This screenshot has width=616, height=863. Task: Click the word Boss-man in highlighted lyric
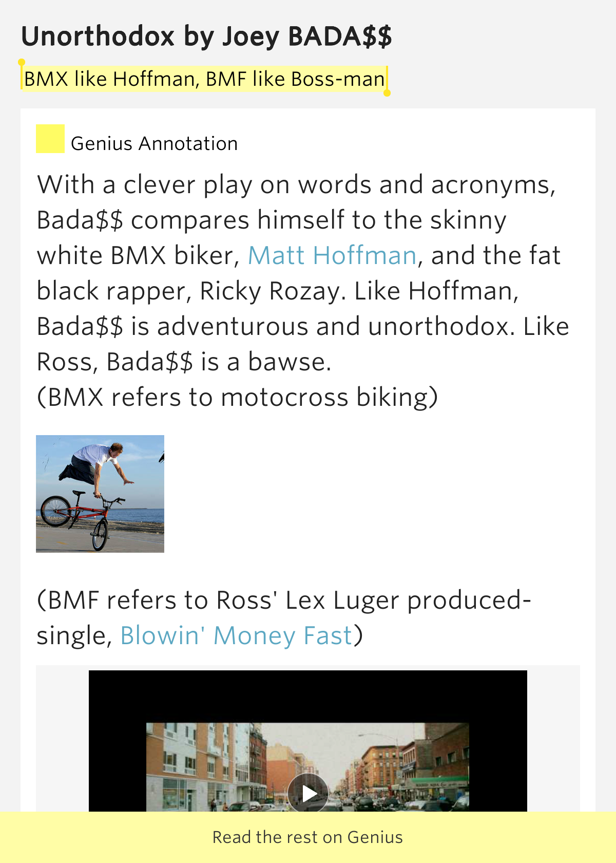(x=338, y=79)
